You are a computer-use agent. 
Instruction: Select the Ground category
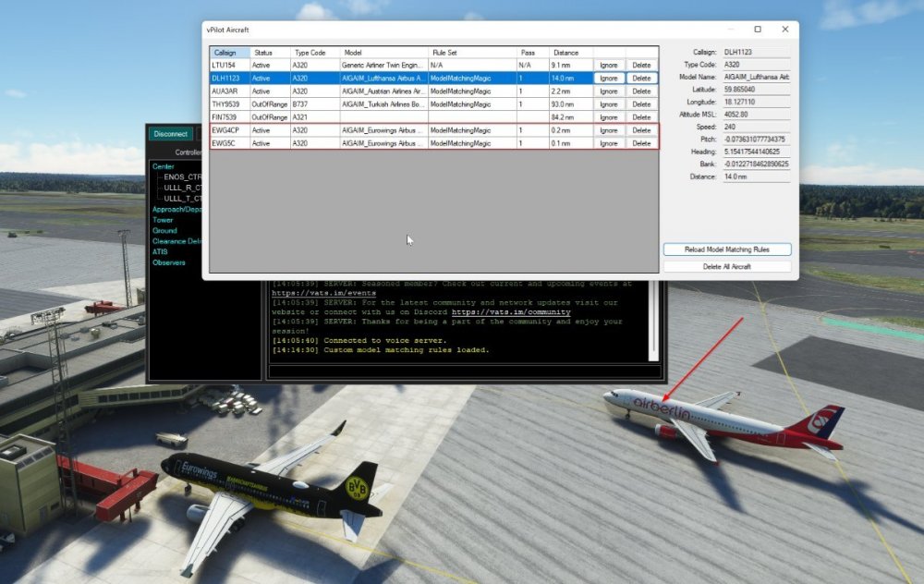click(x=164, y=230)
